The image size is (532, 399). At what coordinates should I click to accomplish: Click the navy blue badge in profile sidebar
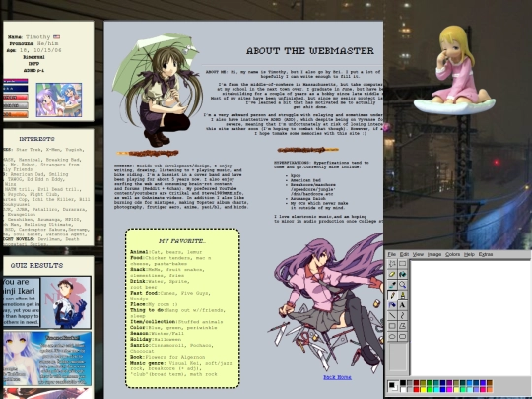(15, 89)
